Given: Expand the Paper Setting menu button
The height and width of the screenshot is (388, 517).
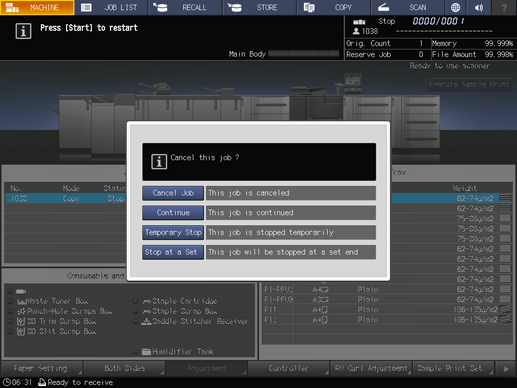Looking at the screenshot, I should click(42, 368).
